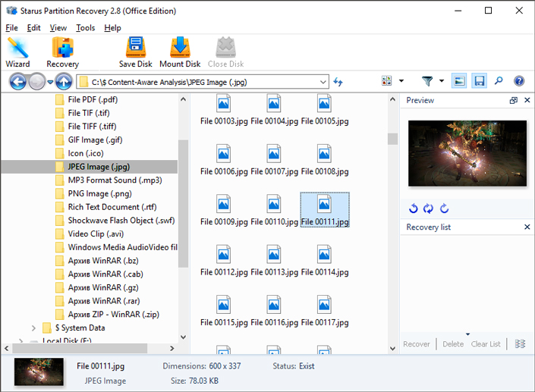Open navigation history dropdown arrow
The height and width of the screenshot is (392, 535).
tap(50, 82)
